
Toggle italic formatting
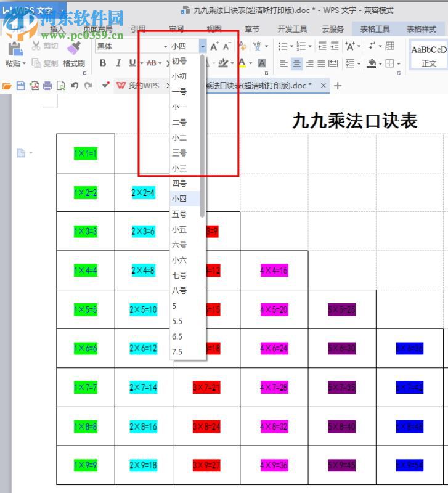[x=118, y=63]
